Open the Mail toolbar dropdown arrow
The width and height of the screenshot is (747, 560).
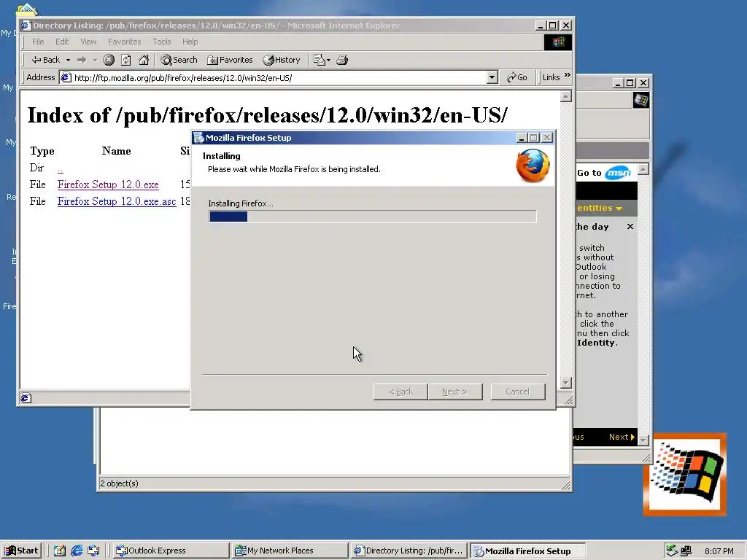(328, 60)
